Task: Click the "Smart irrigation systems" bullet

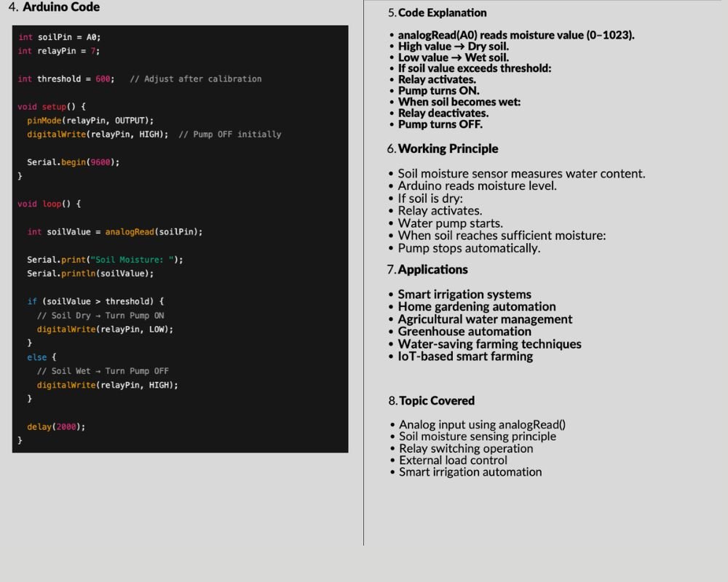Action: [464, 295]
